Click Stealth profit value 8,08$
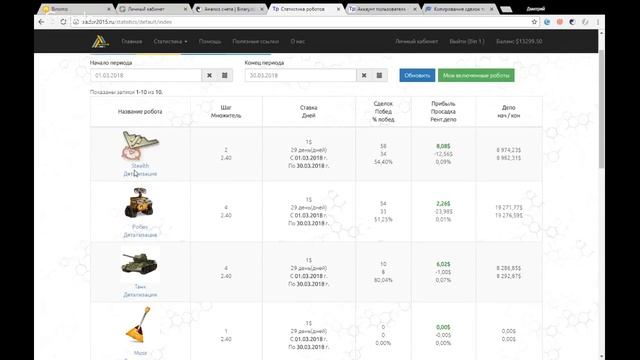Screen dimensions: 640x360 (x=443, y=146)
